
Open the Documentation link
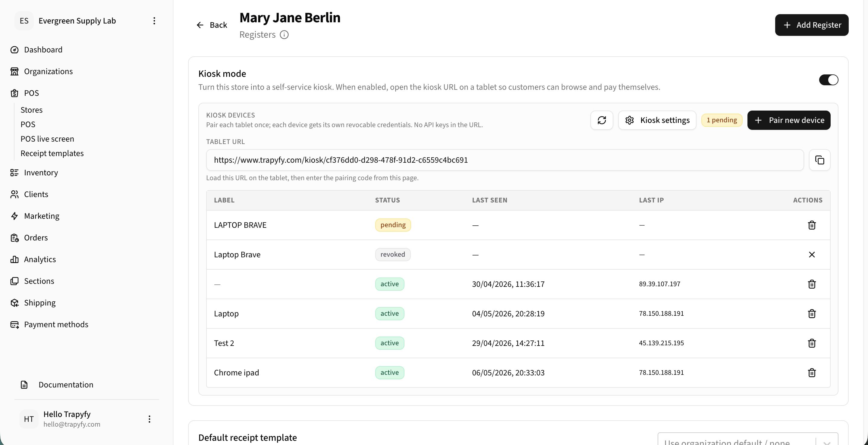click(x=66, y=385)
